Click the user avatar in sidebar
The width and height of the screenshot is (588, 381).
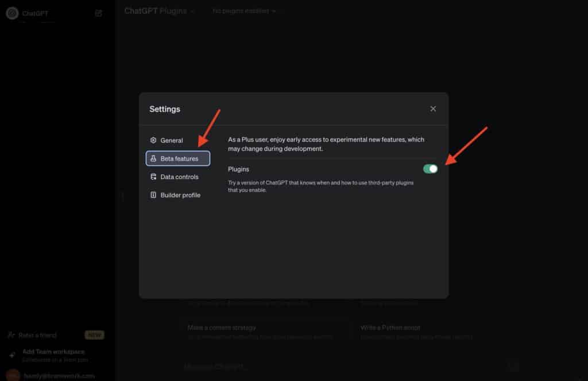click(13, 375)
